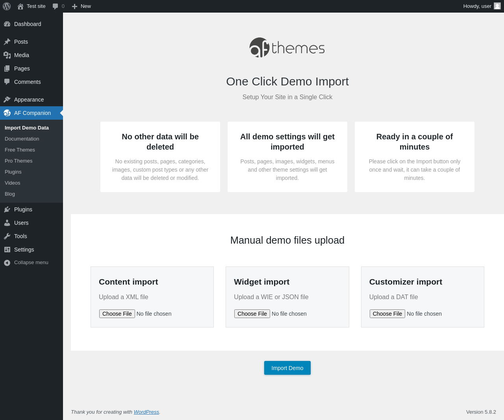Image resolution: width=504 pixels, height=420 pixels.
Task: Click the "One Click Demo Import" heading
Action: coord(287,81)
